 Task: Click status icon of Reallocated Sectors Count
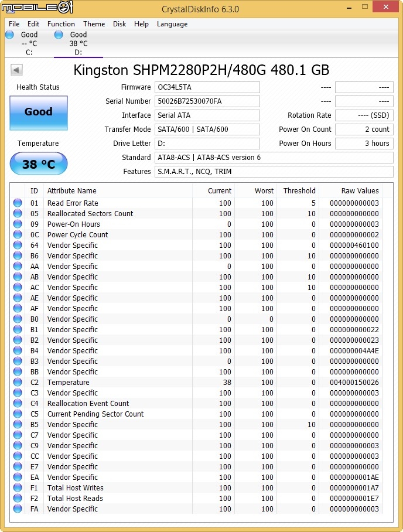click(x=18, y=213)
